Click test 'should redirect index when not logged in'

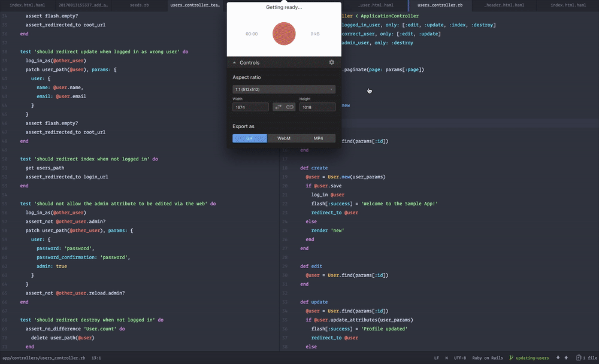click(x=89, y=159)
